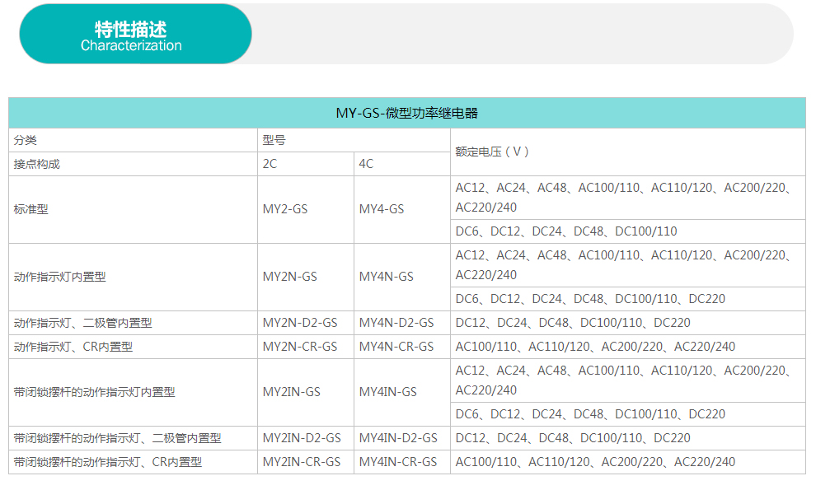This screenshot has width=816, height=504.
Task: Click the 动作指示灯内置型 category label
Action: click(60, 277)
